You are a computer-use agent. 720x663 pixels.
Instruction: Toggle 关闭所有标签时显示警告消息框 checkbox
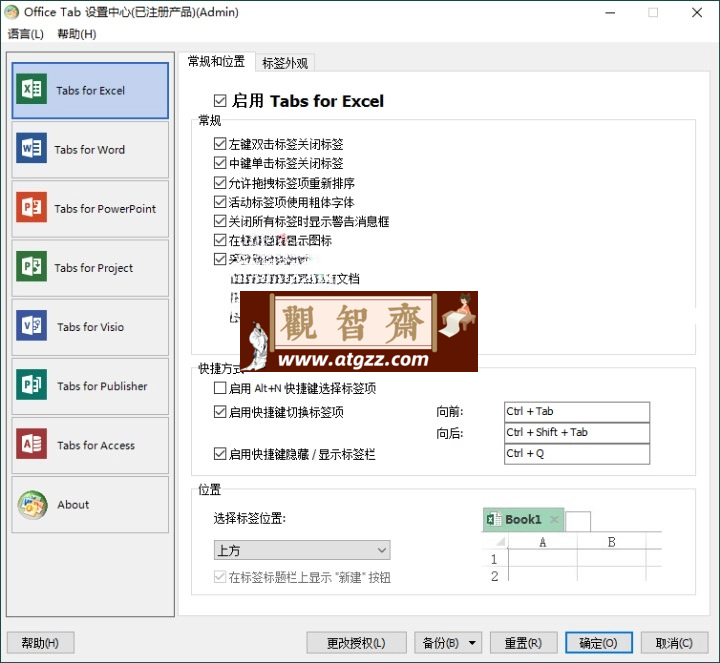pos(220,221)
